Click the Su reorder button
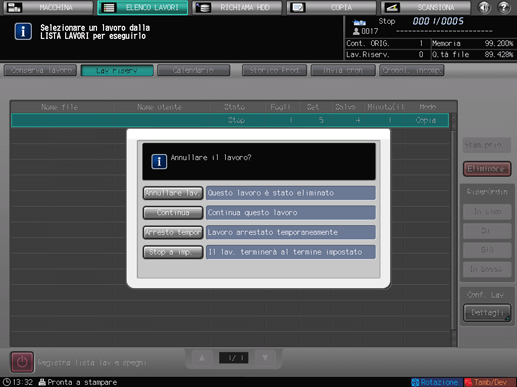This screenshot has height=387, width=517. (x=487, y=231)
